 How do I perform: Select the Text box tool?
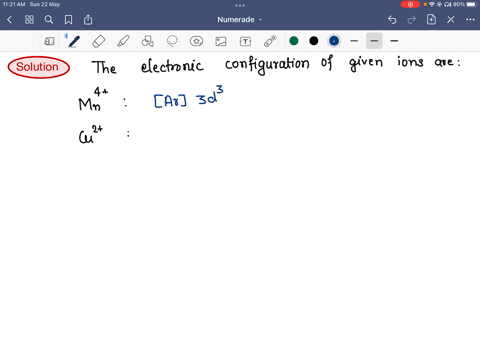click(x=245, y=41)
